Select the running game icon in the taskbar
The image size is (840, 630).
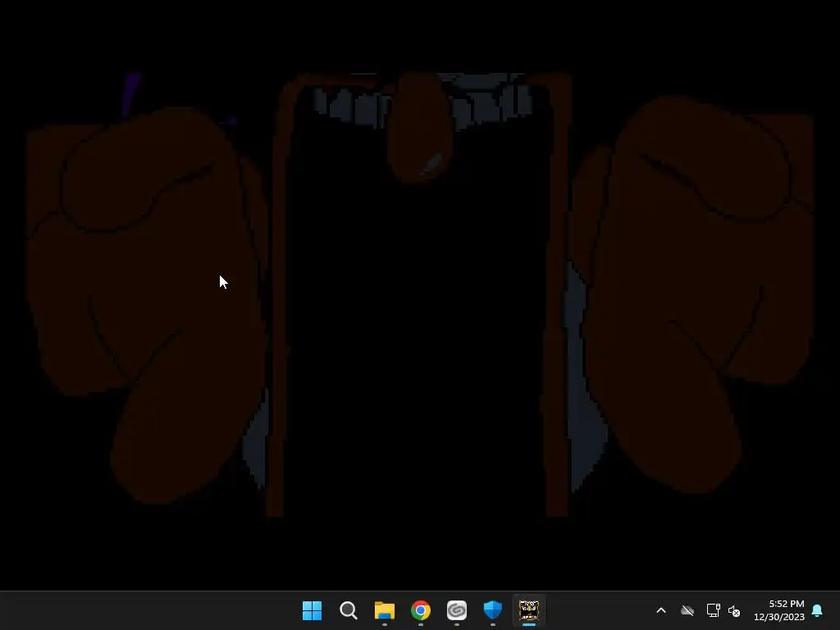coord(529,610)
